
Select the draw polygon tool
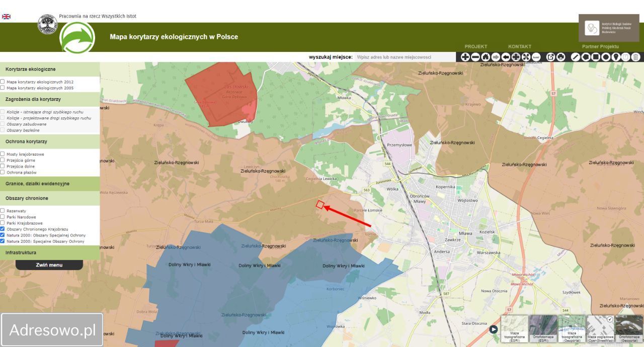coord(586,57)
